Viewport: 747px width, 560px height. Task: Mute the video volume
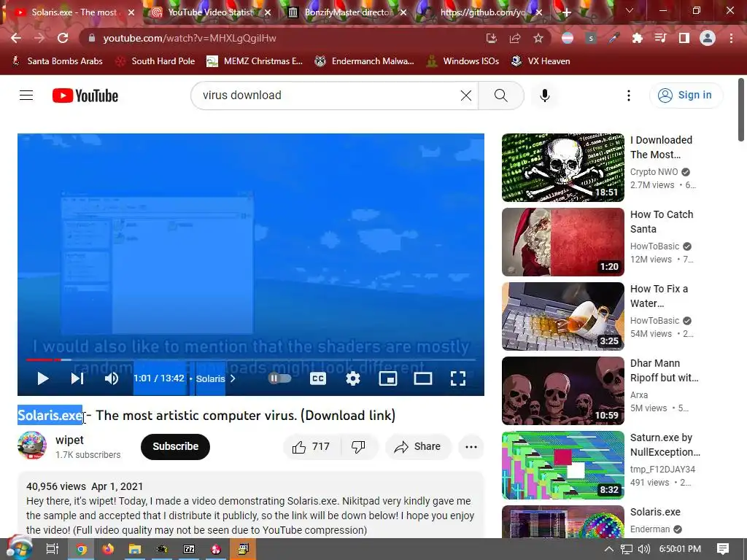point(112,378)
